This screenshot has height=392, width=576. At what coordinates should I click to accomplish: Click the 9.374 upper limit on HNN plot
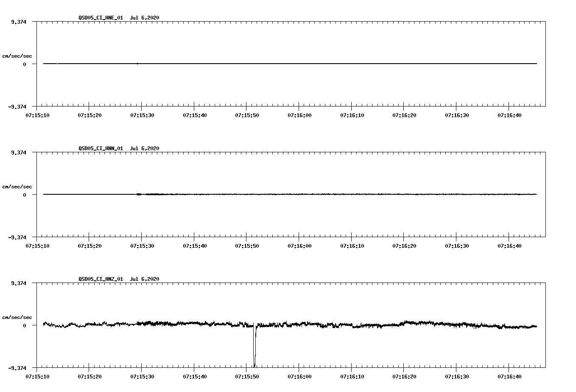[x=19, y=152]
